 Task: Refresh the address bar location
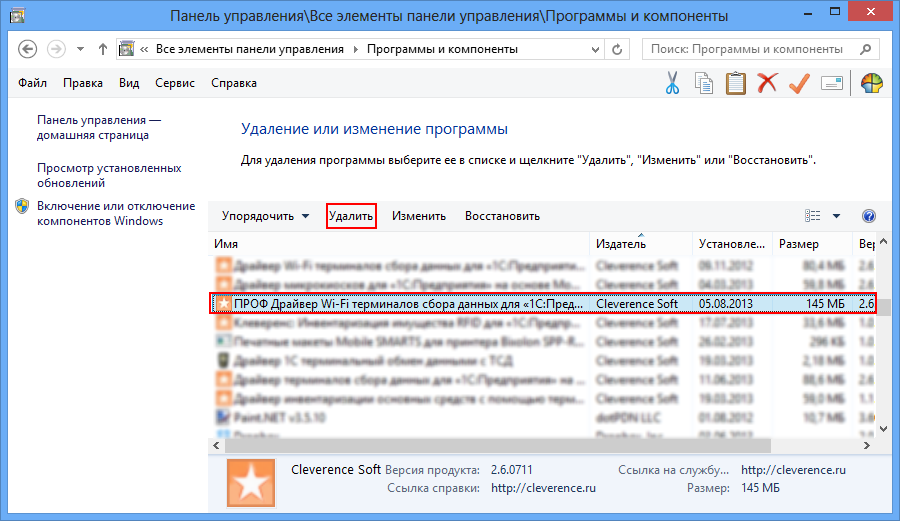tap(617, 49)
